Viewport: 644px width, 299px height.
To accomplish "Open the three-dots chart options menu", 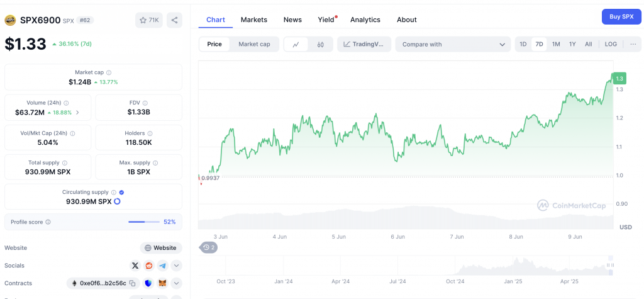I will (x=633, y=44).
